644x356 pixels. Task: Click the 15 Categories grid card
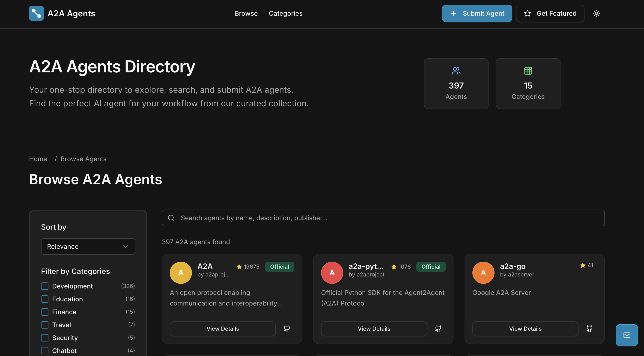pos(528,84)
